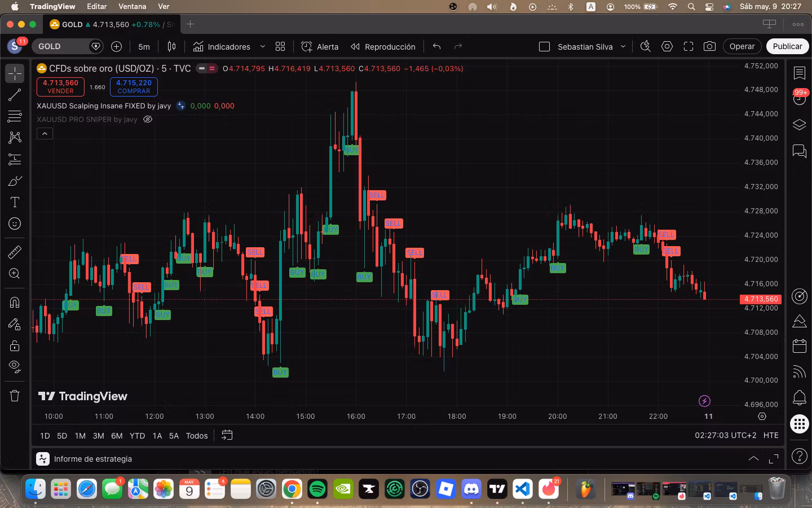812x508 pixels.
Task: Switch to the YTD time range
Action: click(x=137, y=436)
